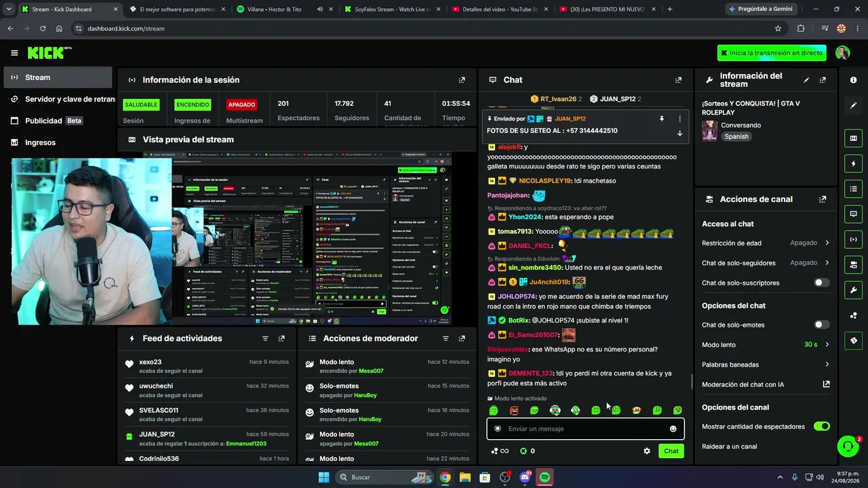
Task: Pop out the Información de la sesión panel
Action: tap(462, 80)
